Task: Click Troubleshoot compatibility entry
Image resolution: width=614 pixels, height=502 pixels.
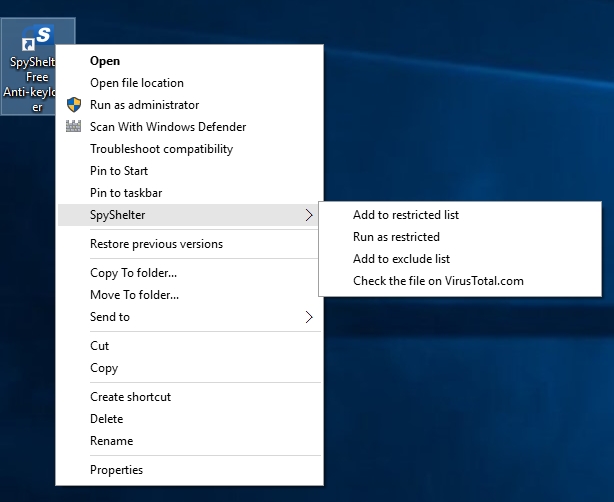Action: [190, 149]
